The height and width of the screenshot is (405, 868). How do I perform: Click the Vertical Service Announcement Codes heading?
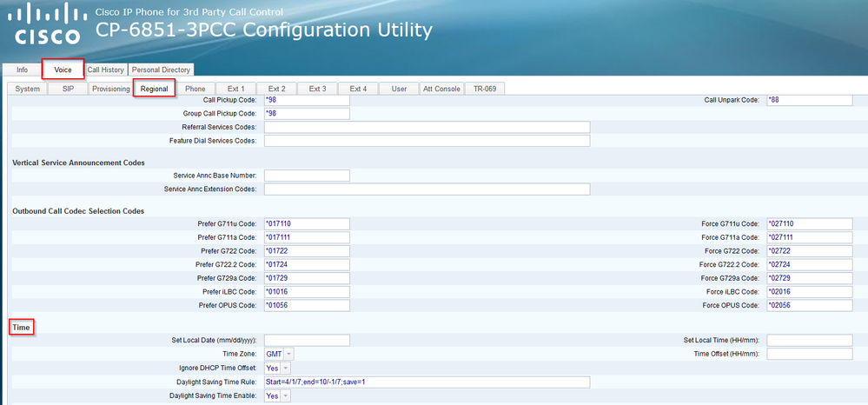pos(78,163)
